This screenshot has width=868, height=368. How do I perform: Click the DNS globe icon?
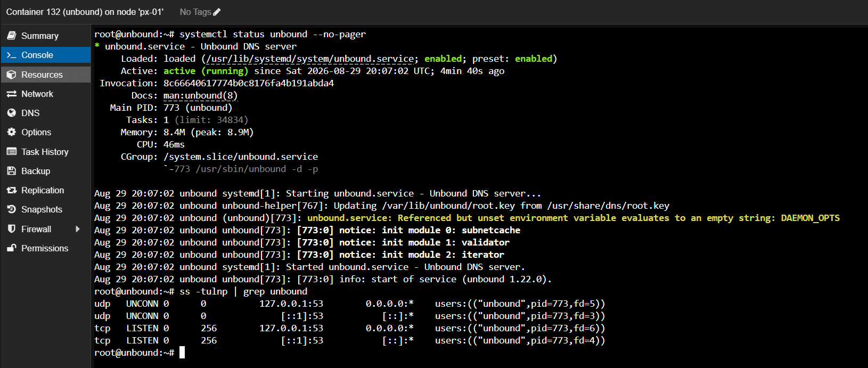pyautogui.click(x=11, y=113)
